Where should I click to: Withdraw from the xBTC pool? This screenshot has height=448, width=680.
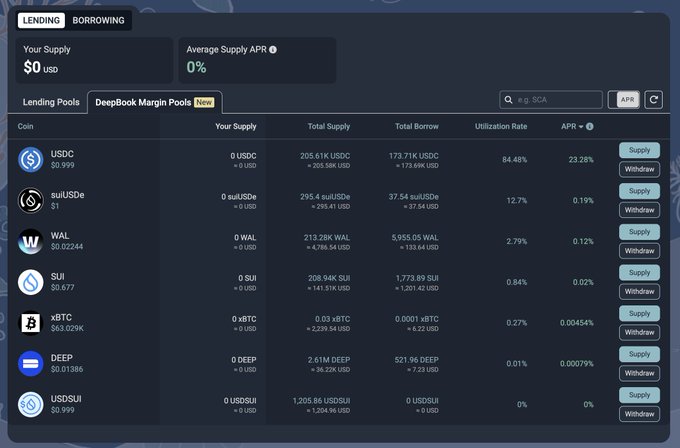(x=639, y=332)
